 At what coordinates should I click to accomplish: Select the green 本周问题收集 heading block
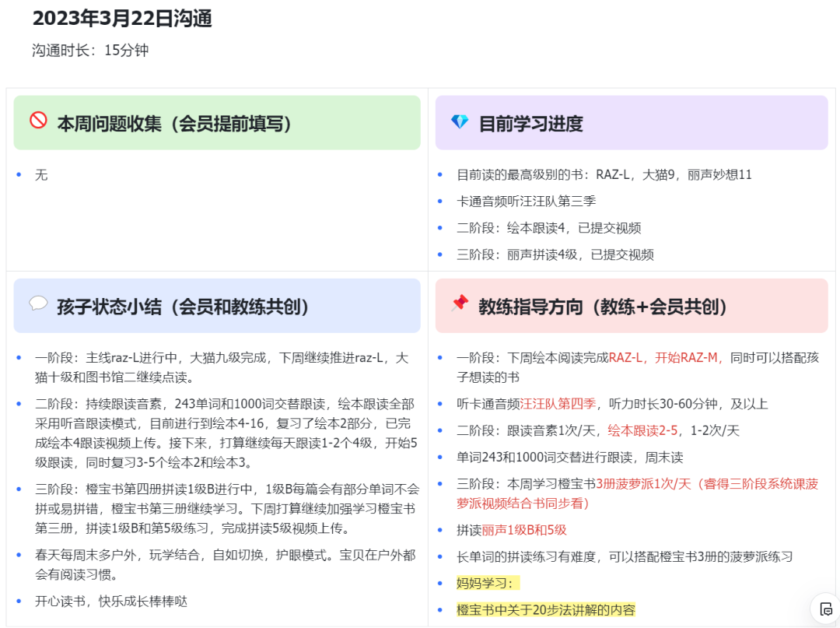[217, 123]
